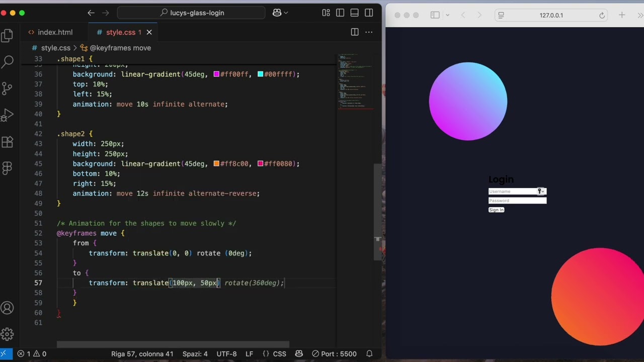Open the lucys-glass-login command search box
The image size is (644, 362).
click(191, 13)
